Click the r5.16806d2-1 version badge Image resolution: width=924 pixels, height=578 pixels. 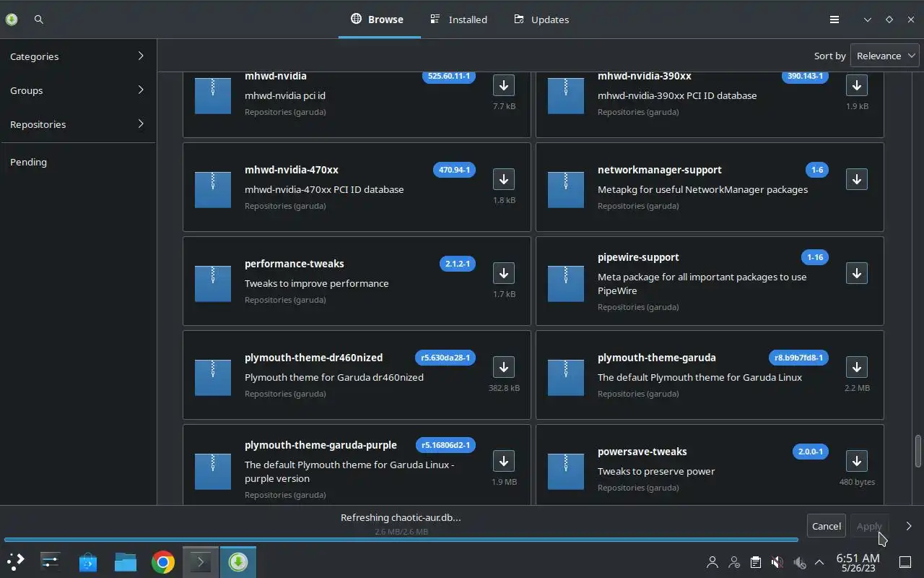click(x=445, y=445)
